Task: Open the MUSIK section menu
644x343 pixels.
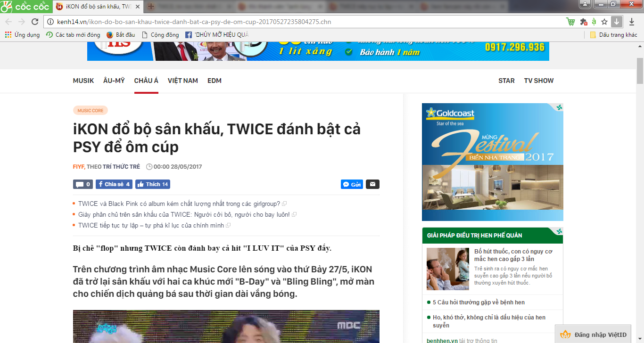Action: pos(83,81)
